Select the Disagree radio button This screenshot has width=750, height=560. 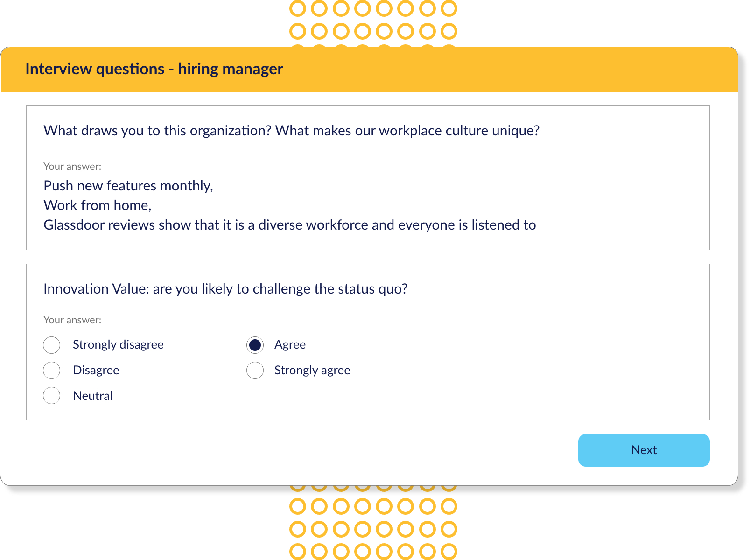[51, 371]
